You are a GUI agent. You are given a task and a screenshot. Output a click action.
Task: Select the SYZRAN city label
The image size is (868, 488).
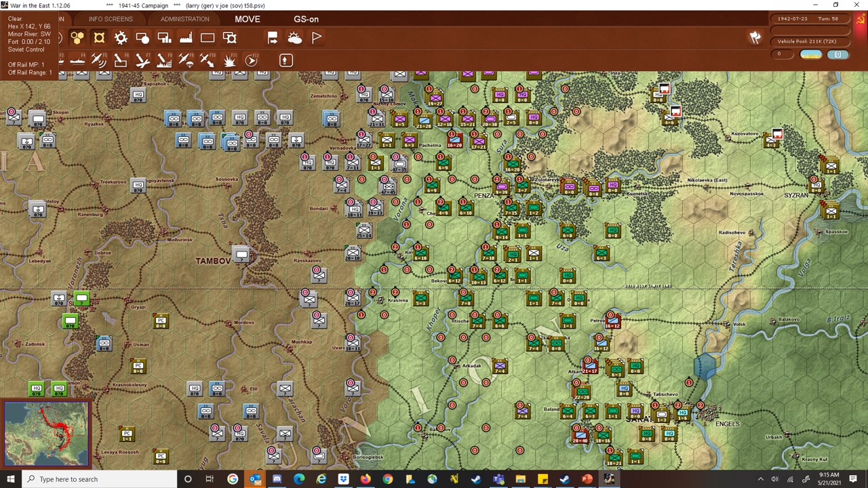[796, 195]
